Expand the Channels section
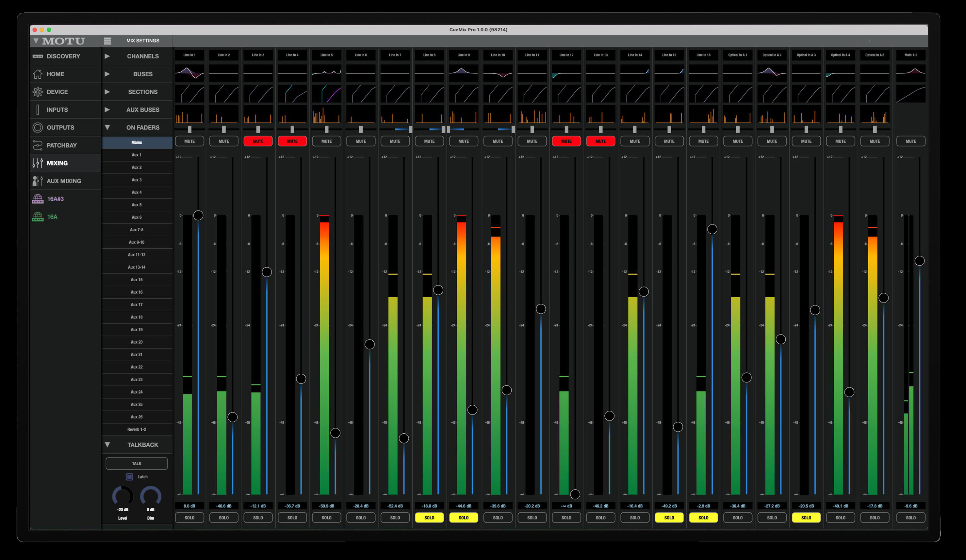 click(107, 56)
